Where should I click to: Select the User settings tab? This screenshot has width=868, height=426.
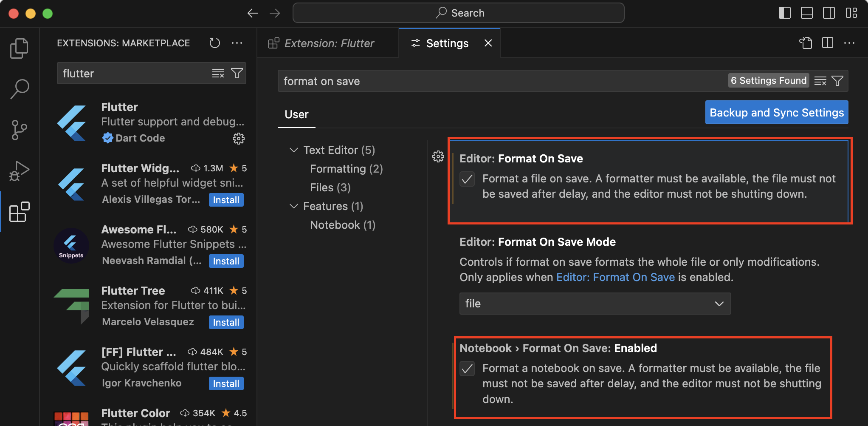tap(296, 114)
